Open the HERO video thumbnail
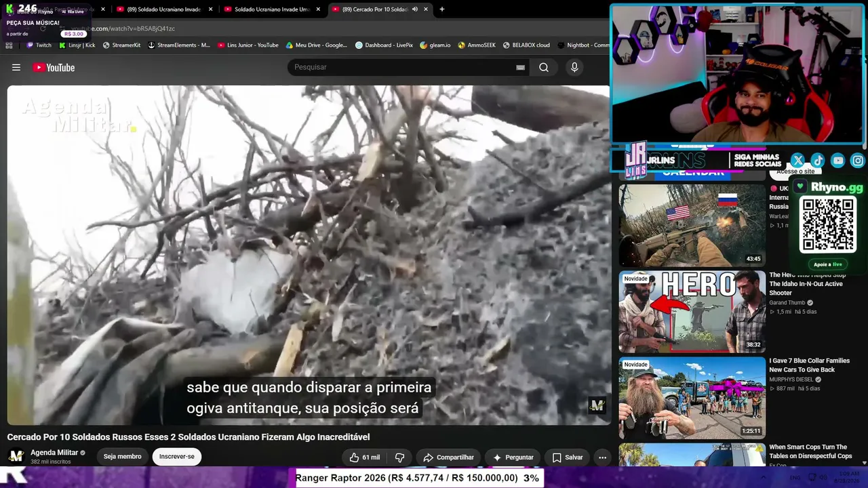Image resolution: width=868 pixels, height=488 pixels. 692,312
